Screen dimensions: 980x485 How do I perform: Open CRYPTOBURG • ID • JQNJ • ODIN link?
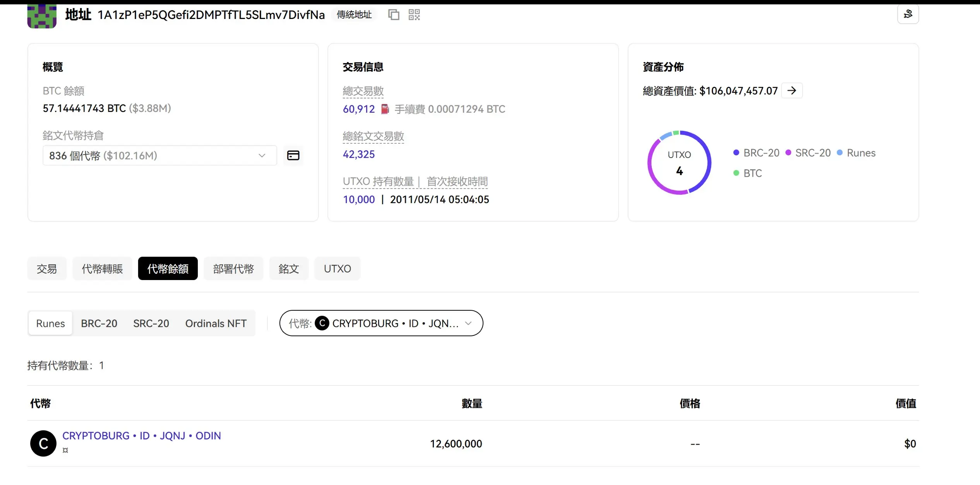[x=142, y=435]
